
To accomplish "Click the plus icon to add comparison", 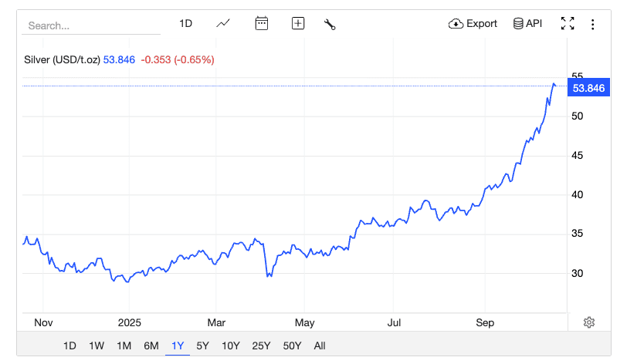I will pos(298,24).
